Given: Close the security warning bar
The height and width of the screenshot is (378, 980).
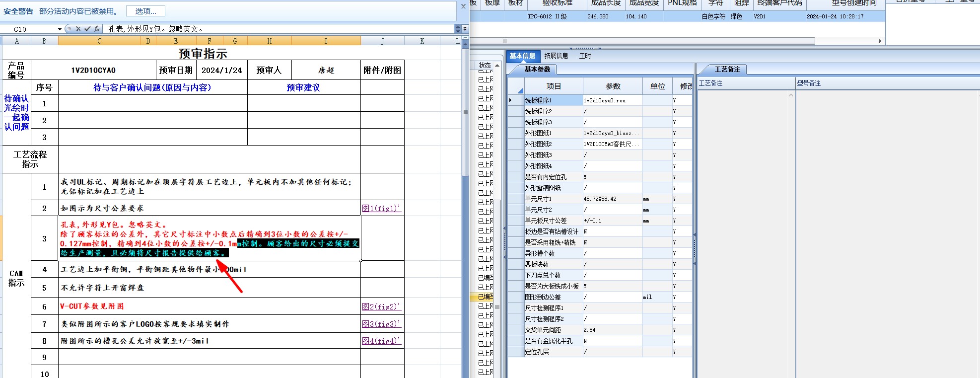Looking at the screenshot, I should pos(463,6).
